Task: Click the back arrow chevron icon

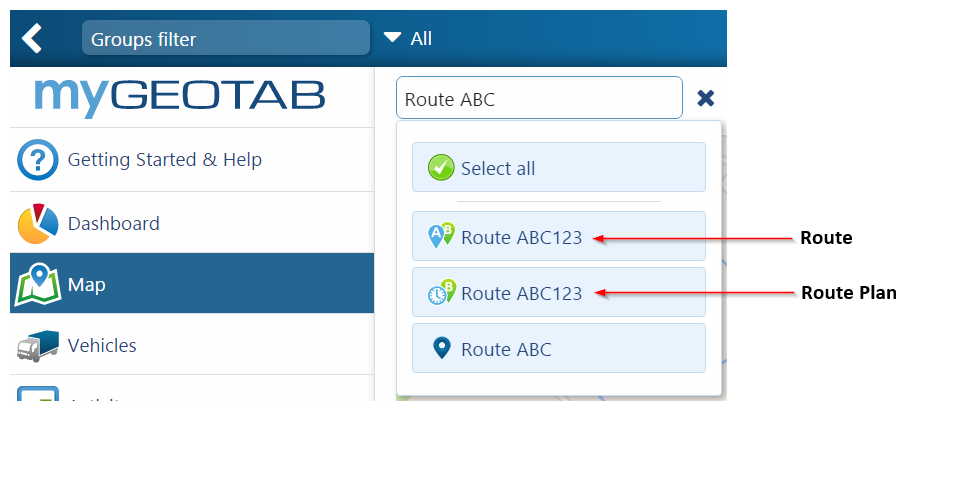Action: (x=32, y=38)
